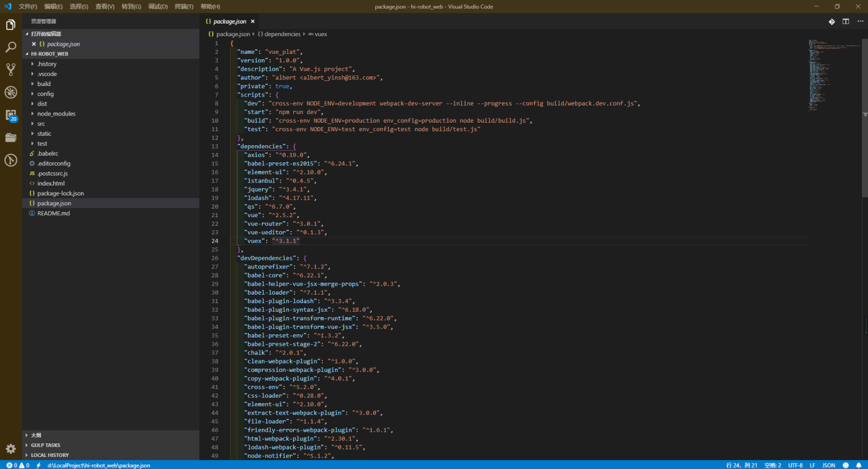The height and width of the screenshot is (469, 868).
Task: Open the 终端(T) menu
Action: tap(184, 7)
